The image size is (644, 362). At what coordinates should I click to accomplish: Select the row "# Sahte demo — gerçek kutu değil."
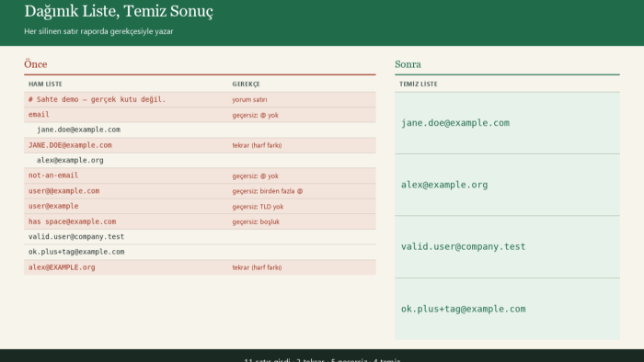click(x=200, y=99)
